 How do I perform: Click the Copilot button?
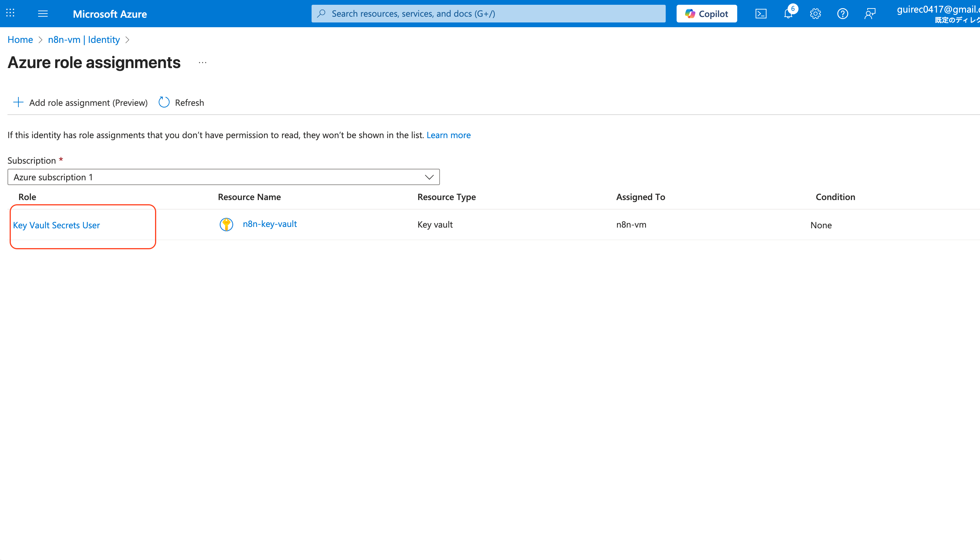click(x=706, y=14)
